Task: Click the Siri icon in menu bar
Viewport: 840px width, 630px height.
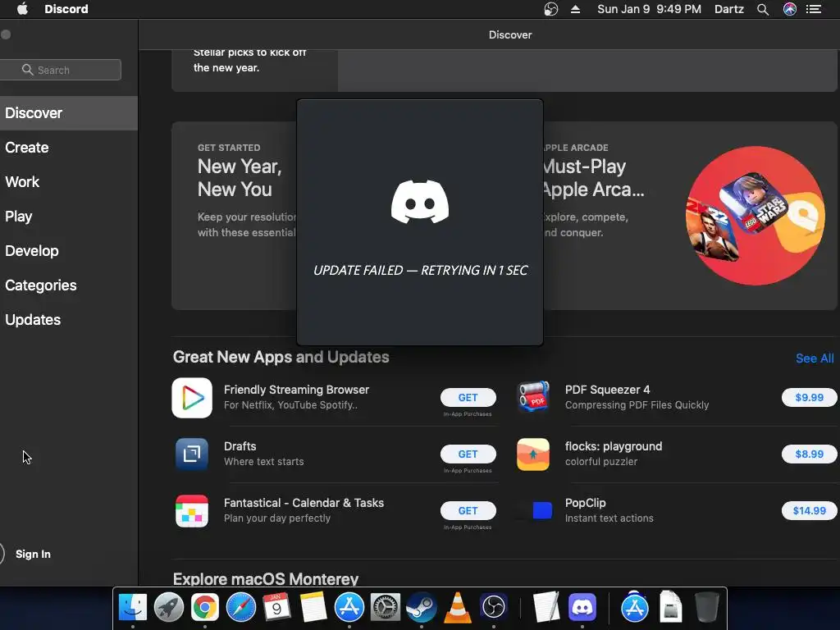Action: click(790, 9)
